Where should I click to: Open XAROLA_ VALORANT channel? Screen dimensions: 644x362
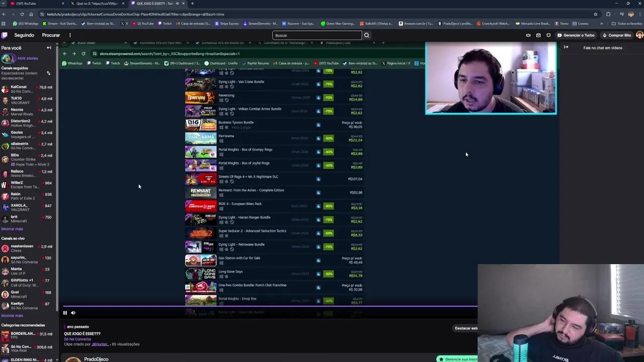(29, 208)
